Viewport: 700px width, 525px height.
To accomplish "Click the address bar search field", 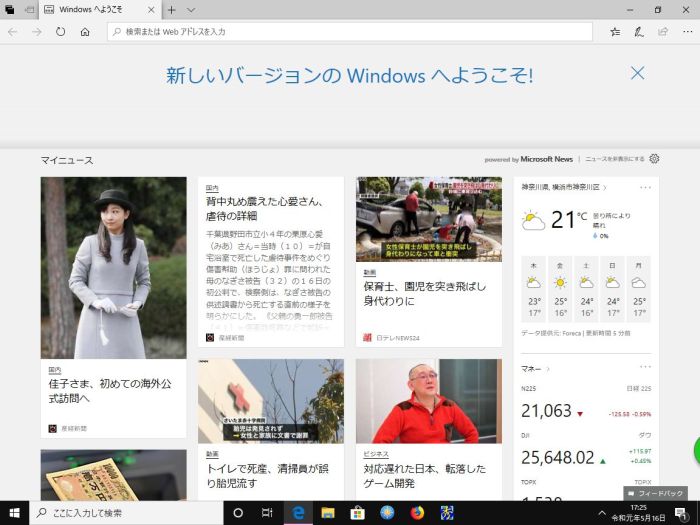I will click(350, 32).
